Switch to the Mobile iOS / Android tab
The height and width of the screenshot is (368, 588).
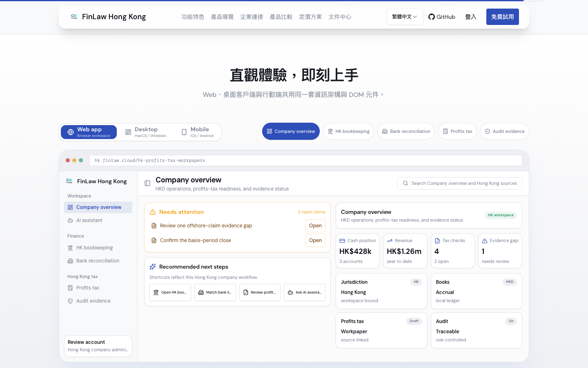198,132
